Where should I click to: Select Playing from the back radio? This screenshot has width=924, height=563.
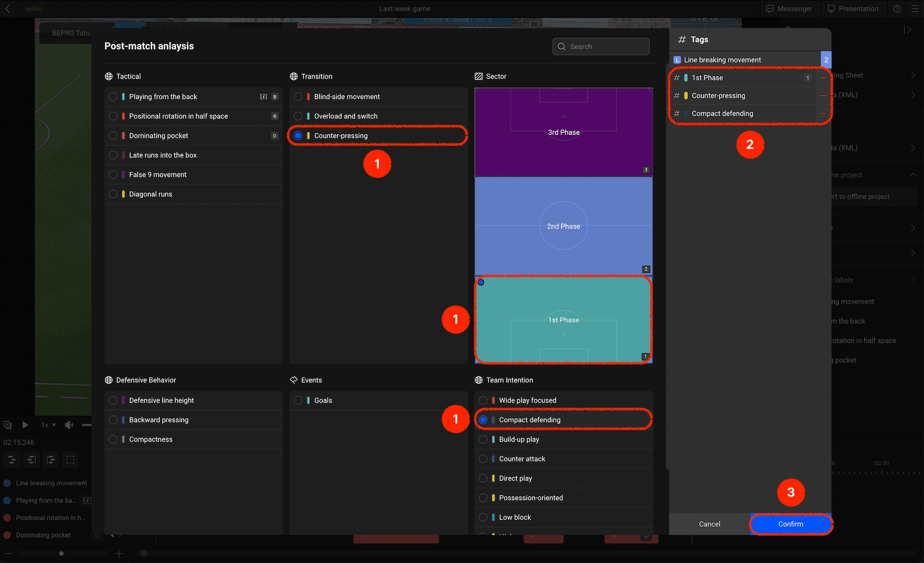(113, 97)
